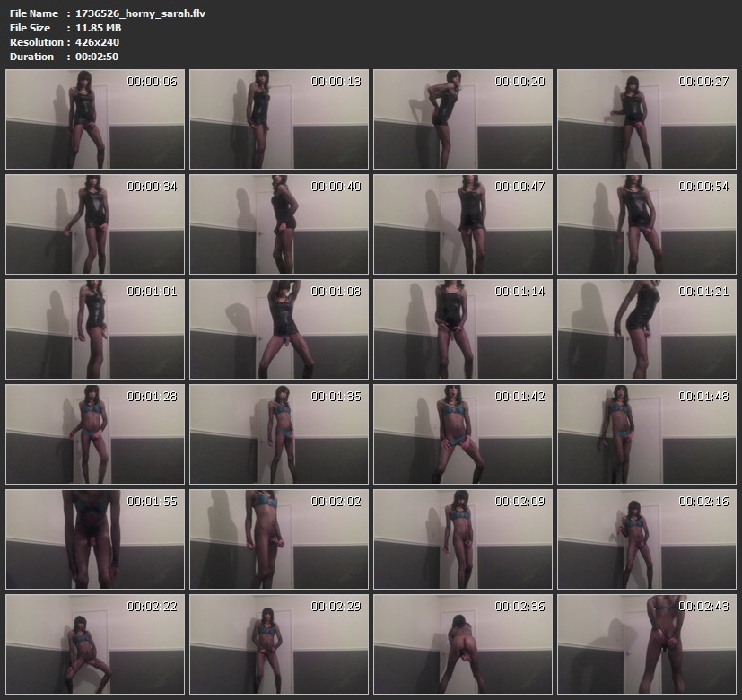Select the thumbnail at 00:01:01

(x=94, y=329)
